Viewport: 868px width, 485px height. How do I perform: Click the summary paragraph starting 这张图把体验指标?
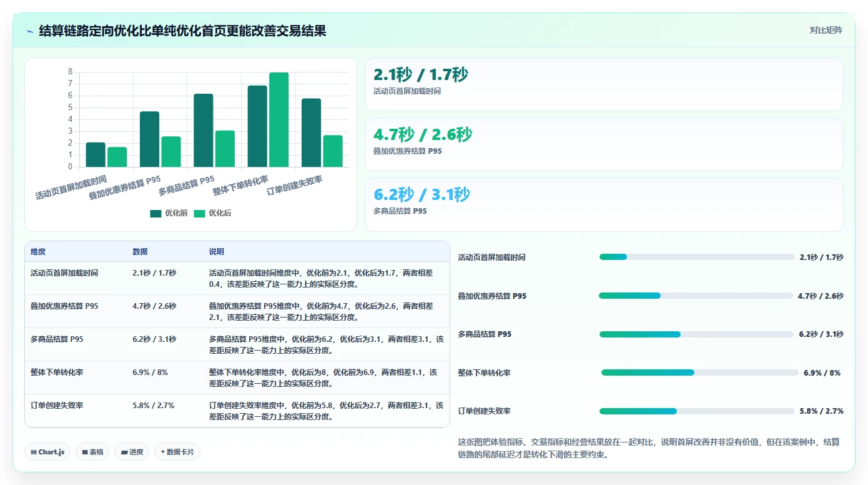(649, 448)
